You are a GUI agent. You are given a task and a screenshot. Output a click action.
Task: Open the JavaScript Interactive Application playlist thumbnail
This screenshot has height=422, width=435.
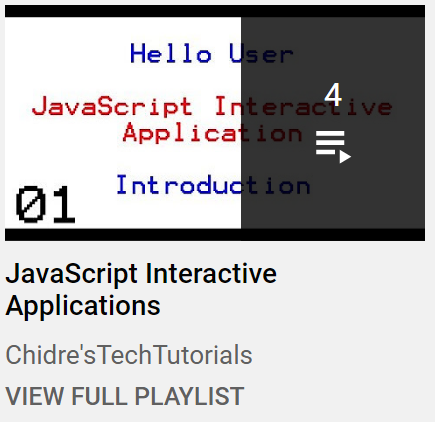pos(215,123)
